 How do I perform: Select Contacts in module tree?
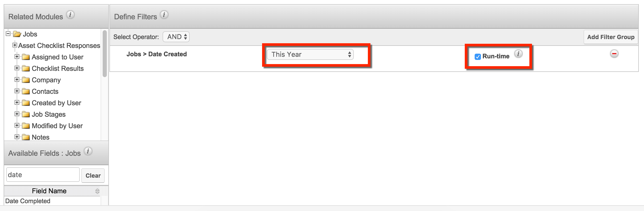click(45, 91)
